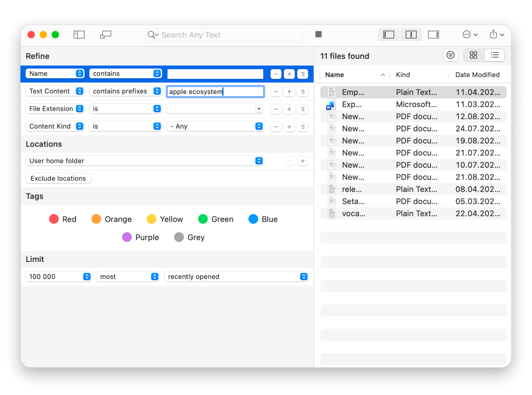Expand the 'User home folder' location selector
Screen dimensions: 532x395
[259, 161]
